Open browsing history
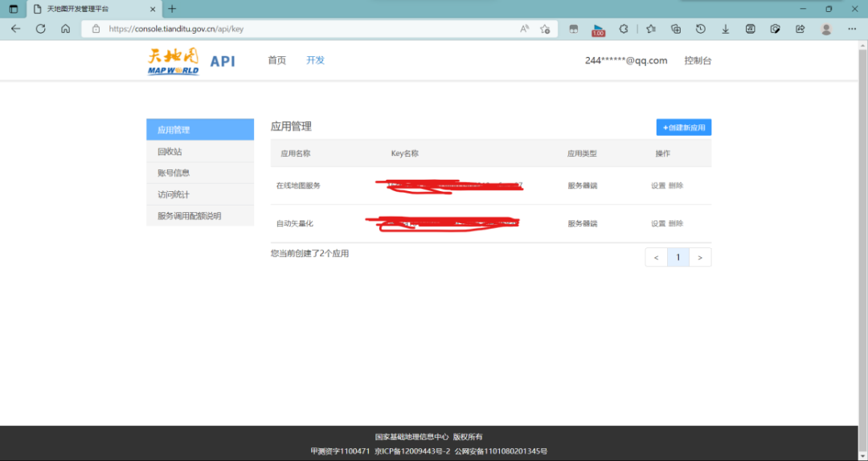This screenshot has height=461, width=868. [x=701, y=29]
